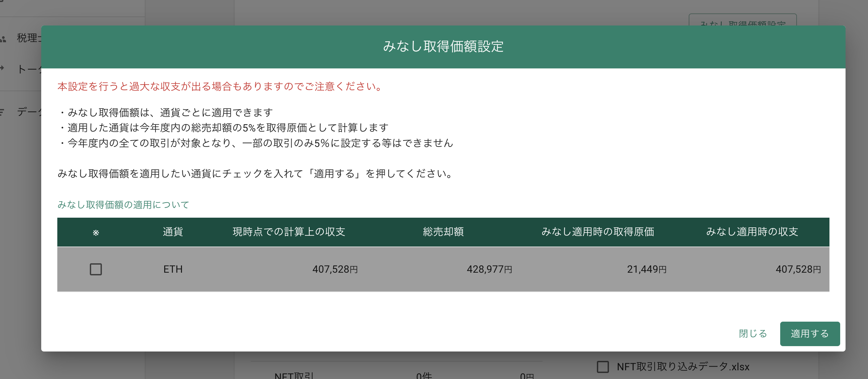Click the 428,977円 total sales value
This screenshot has height=379, width=868.
pos(489,269)
